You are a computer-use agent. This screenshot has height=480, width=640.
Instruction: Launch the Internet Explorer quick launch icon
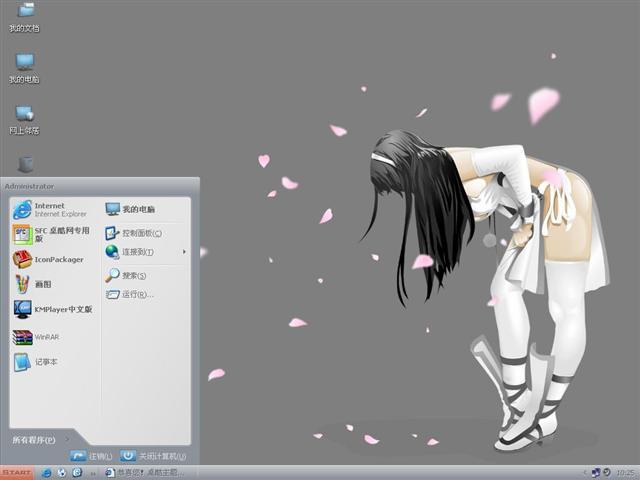(47, 473)
